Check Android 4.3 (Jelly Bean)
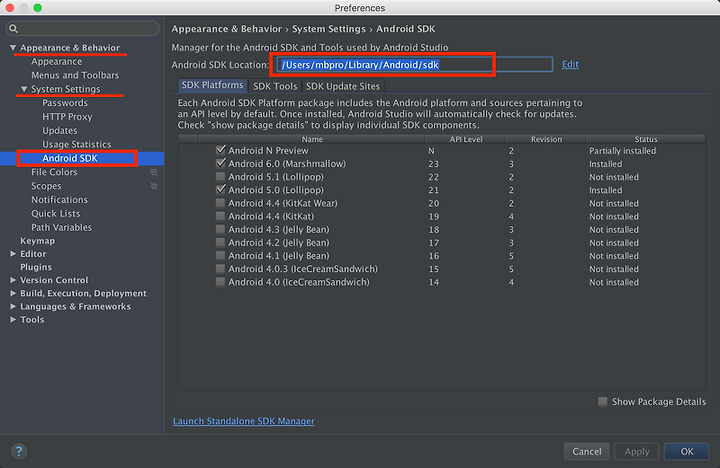Image resolution: width=720 pixels, height=468 pixels. 220,229
